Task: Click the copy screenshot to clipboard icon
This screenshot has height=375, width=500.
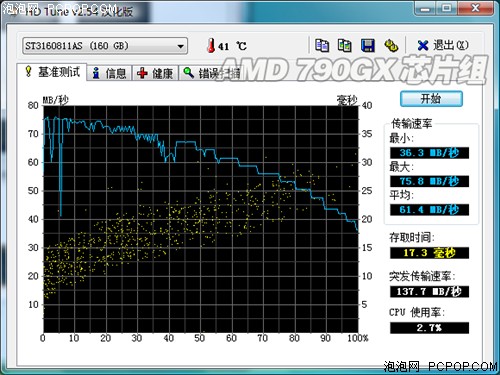Action: [x=344, y=45]
